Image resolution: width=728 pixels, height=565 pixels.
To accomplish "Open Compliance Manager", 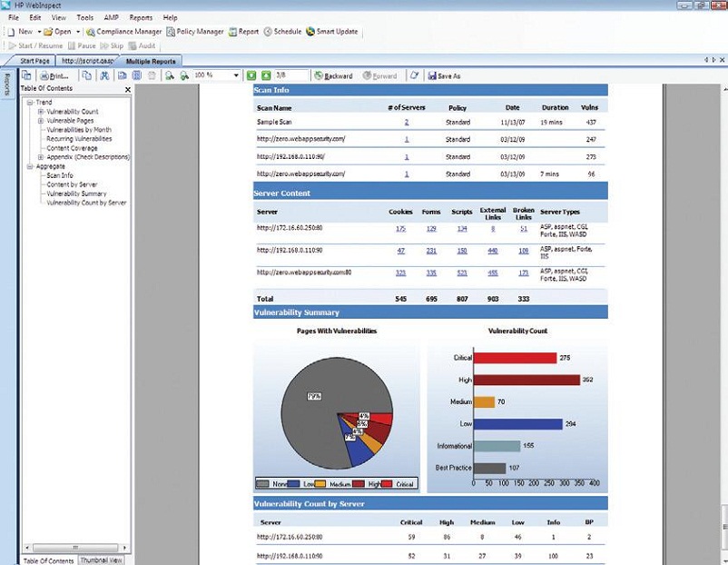I will pos(124,32).
